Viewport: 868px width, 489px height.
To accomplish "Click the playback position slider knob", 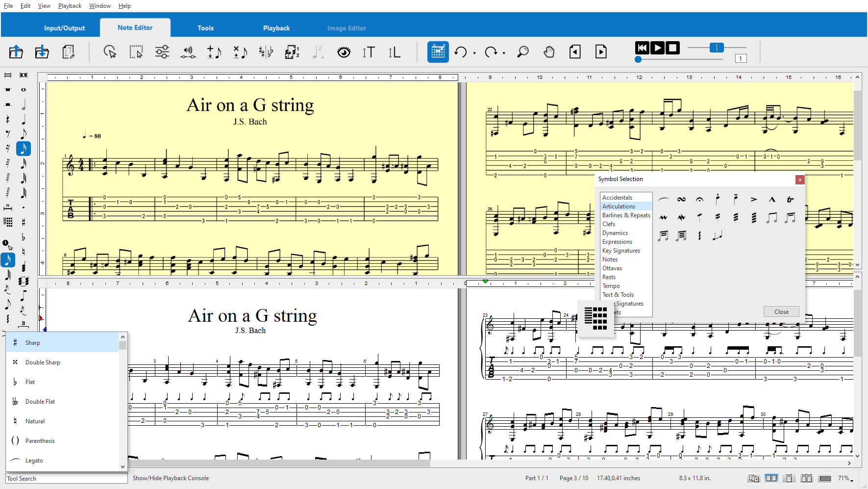I will (638, 59).
